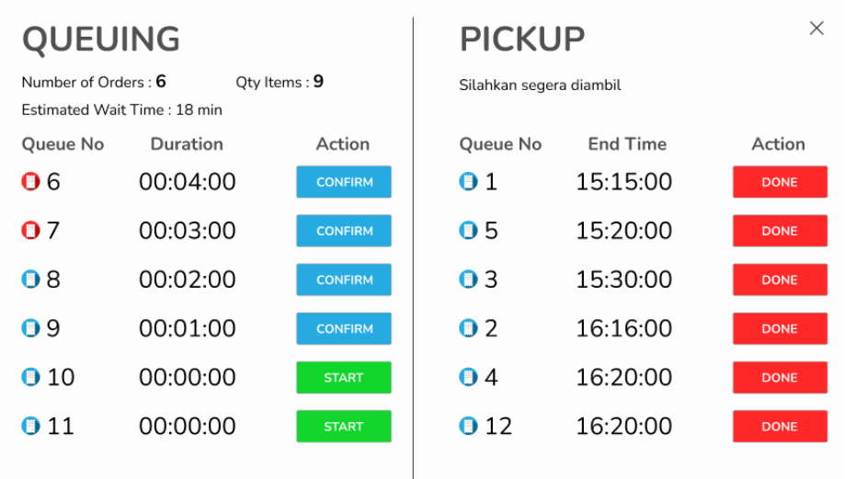The width and height of the screenshot is (868, 479).
Task: Click the order icon beside pickup queue 1
Action: (468, 182)
